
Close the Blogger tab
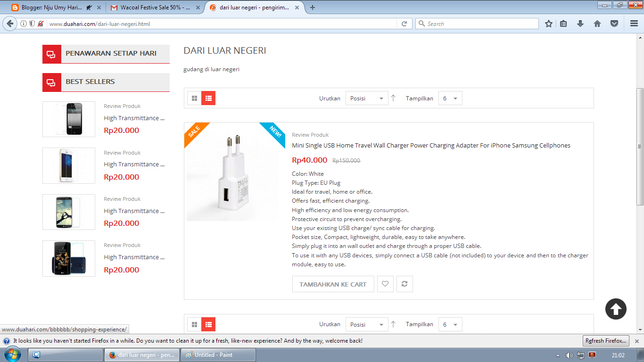pos(98,8)
